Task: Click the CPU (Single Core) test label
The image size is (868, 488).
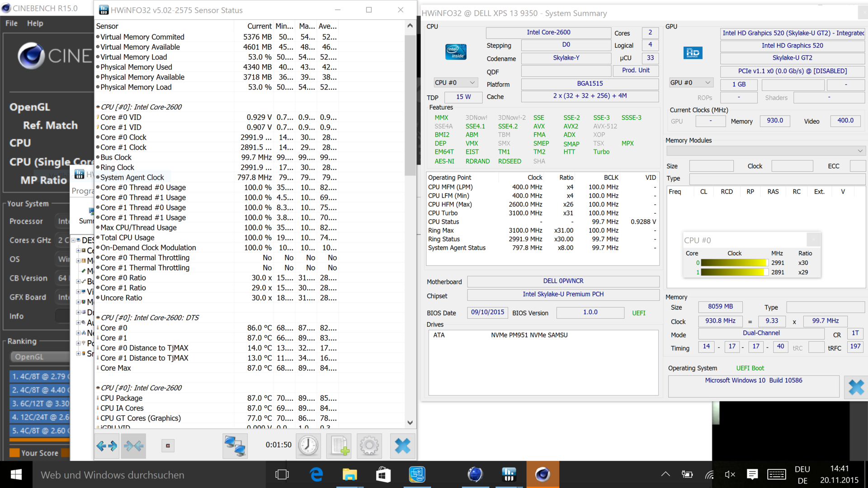Action: pyautogui.click(x=51, y=161)
